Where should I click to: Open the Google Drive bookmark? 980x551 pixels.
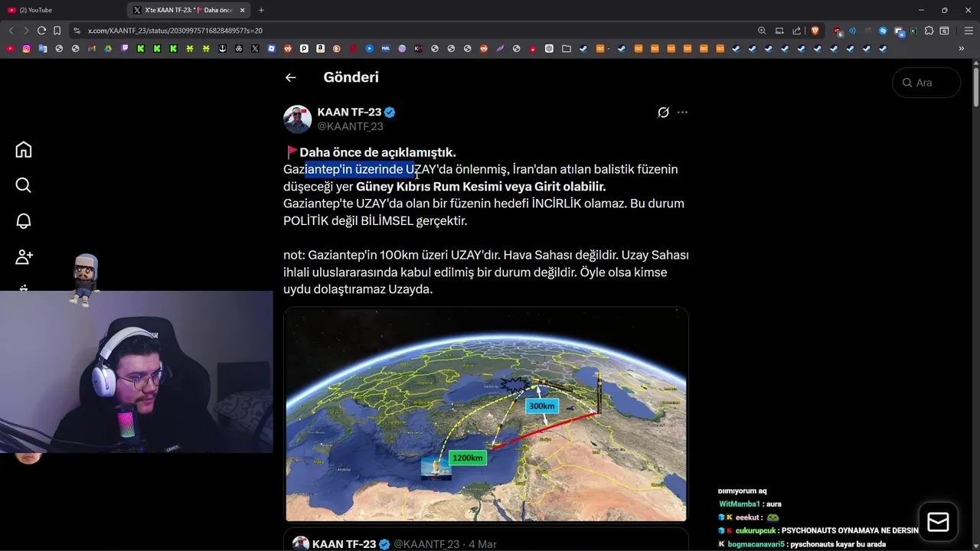pyautogui.click(x=108, y=48)
